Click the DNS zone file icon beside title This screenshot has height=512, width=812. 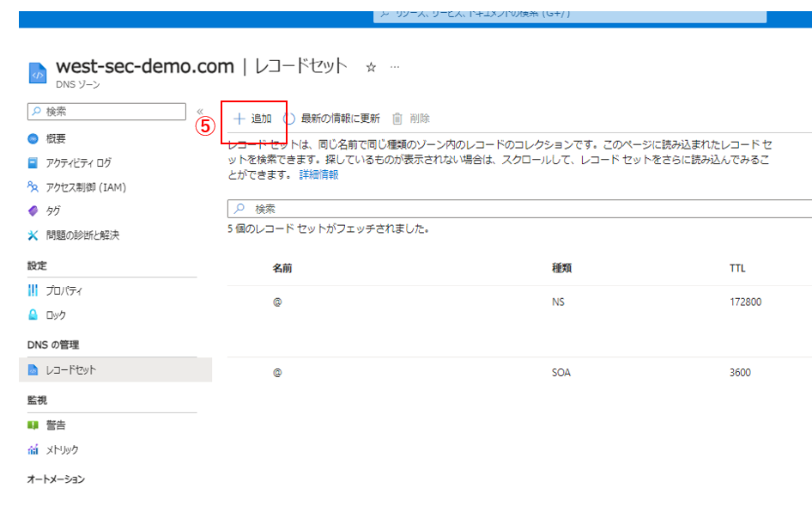pyautogui.click(x=37, y=73)
